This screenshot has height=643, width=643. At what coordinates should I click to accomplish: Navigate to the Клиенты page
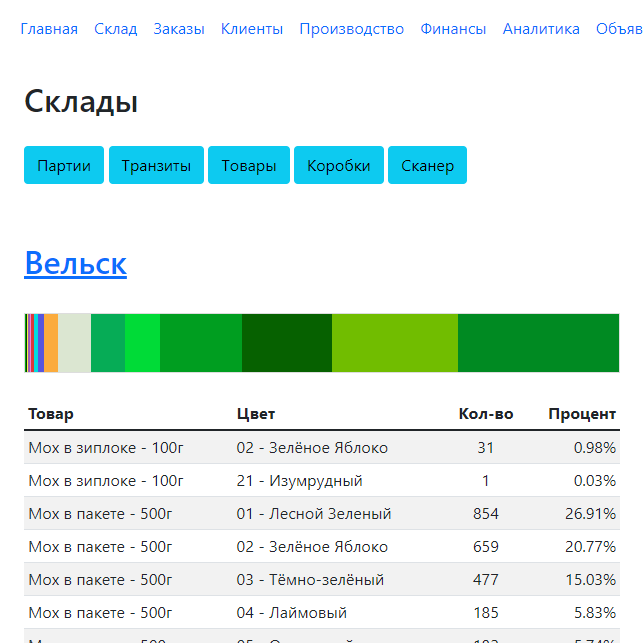252,29
